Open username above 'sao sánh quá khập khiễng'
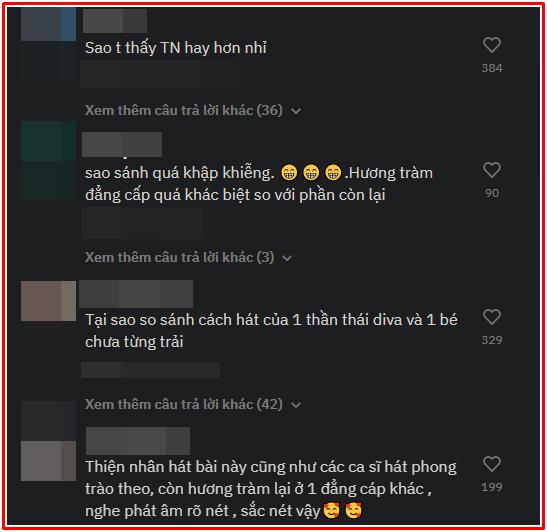Viewport: 547px width, 532px height. pos(122,144)
